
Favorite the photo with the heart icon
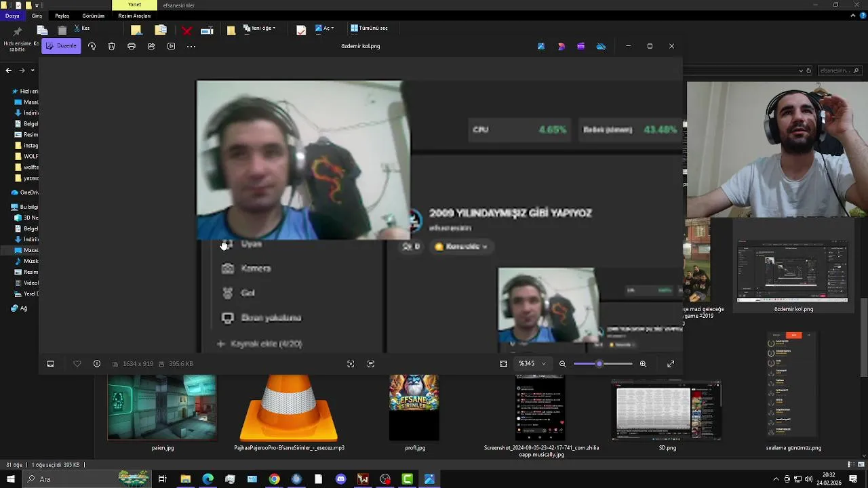(77, 364)
